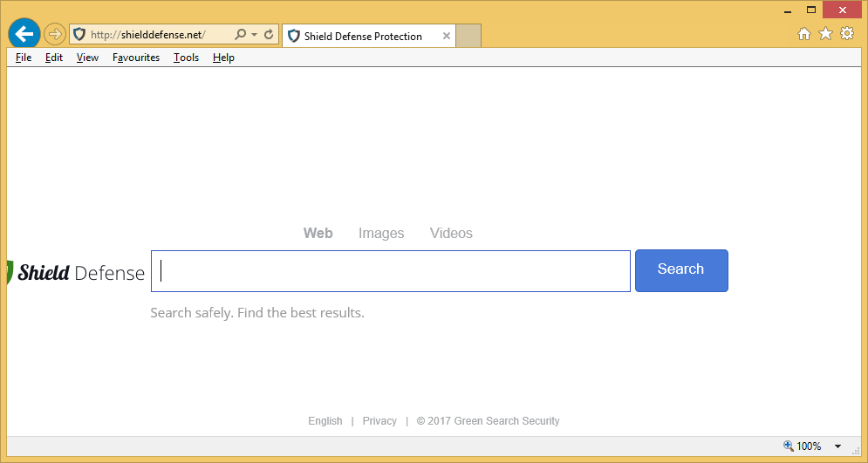The width and height of the screenshot is (868, 463).
Task: Open the Favourites menu
Action: click(x=136, y=58)
